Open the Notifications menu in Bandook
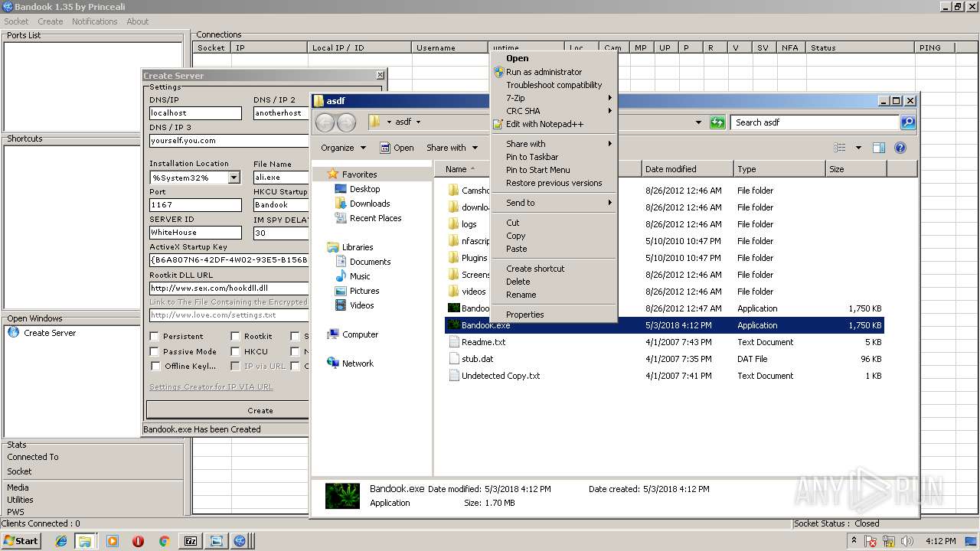The image size is (980, 551). pos(94,21)
